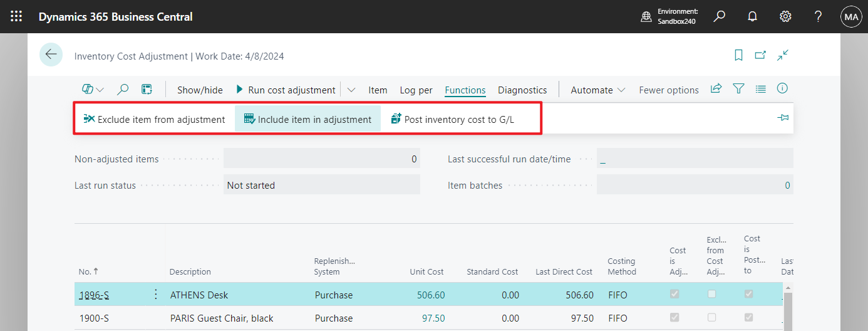Open the Show/hide menu

click(200, 90)
